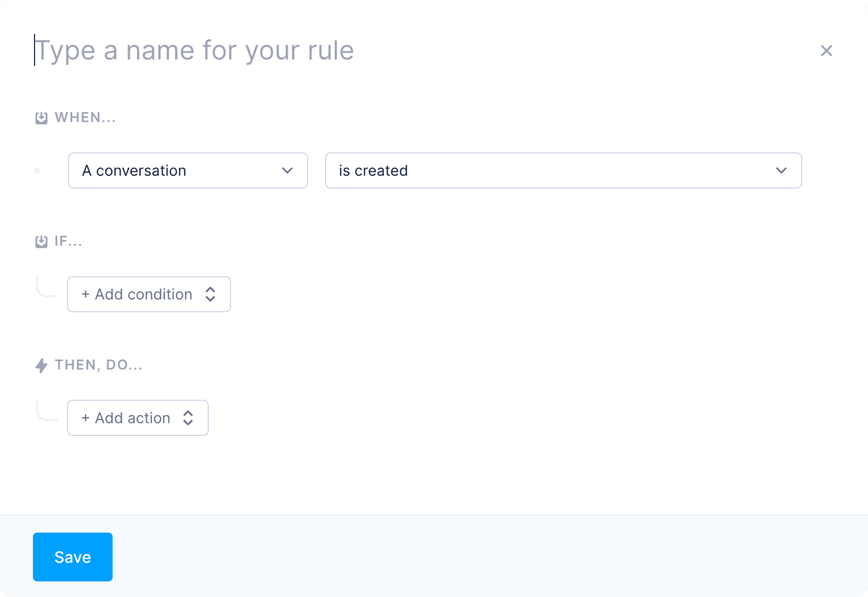Open the A conversation dropdown
This screenshot has width=868, height=597.
188,170
